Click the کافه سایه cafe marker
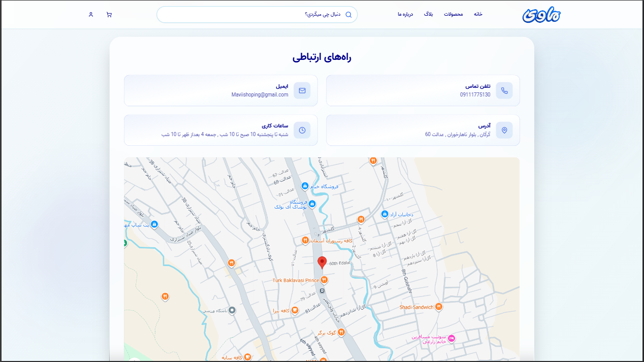Image resolution: width=644 pixels, height=362 pixels. coord(247,357)
